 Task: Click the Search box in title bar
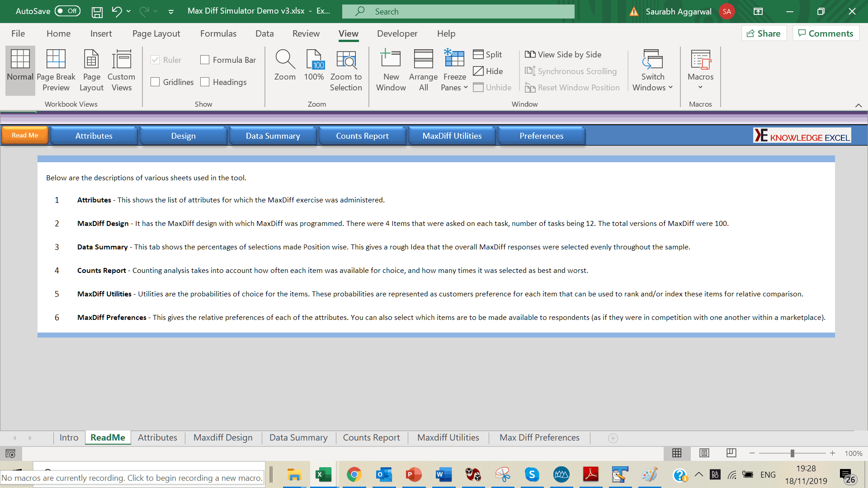[x=458, y=12]
